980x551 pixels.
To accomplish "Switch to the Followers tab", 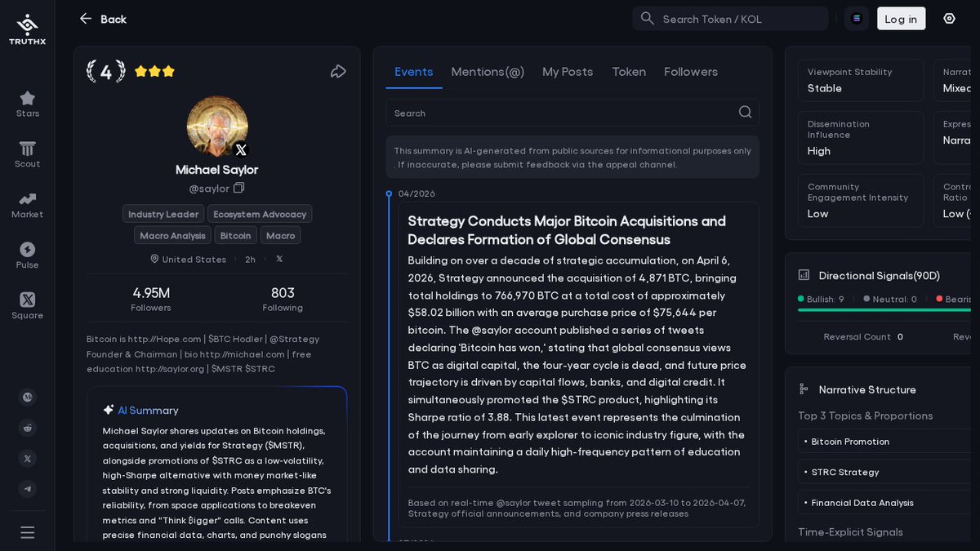I will 691,72.
